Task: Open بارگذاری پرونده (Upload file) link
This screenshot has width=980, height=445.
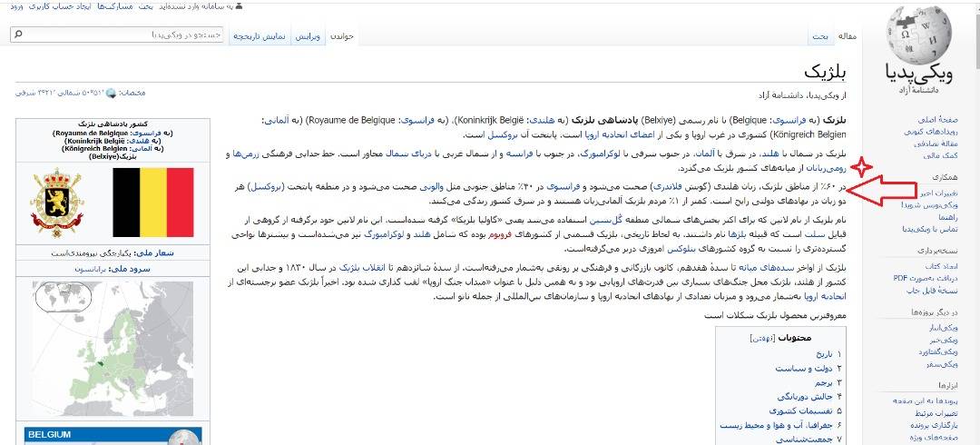Action: pos(935,425)
